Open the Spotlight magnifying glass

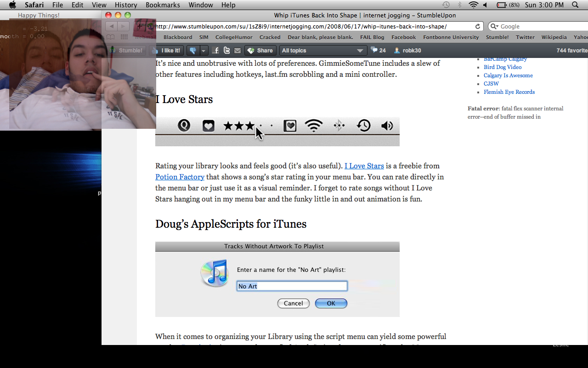pos(575,5)
